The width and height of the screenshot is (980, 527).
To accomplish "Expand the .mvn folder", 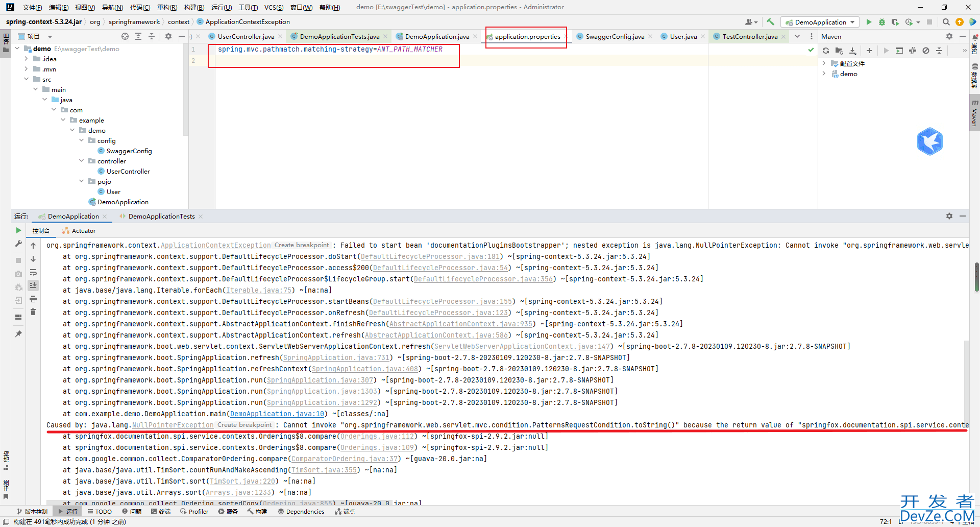I will pos(27,69).
